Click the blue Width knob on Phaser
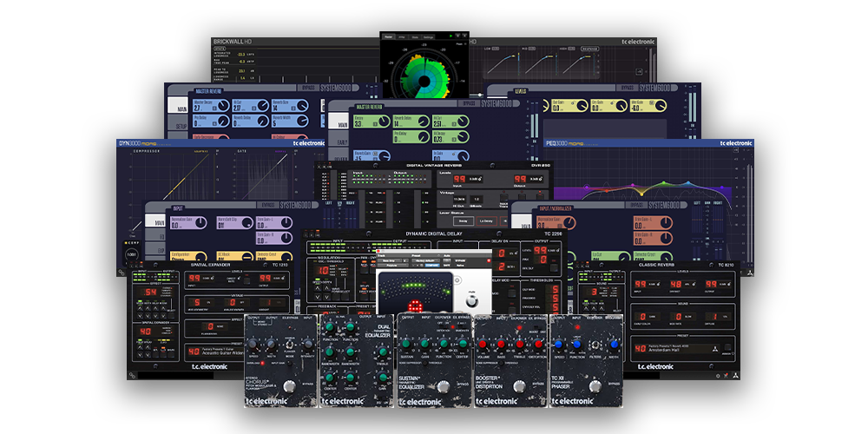 615,344
